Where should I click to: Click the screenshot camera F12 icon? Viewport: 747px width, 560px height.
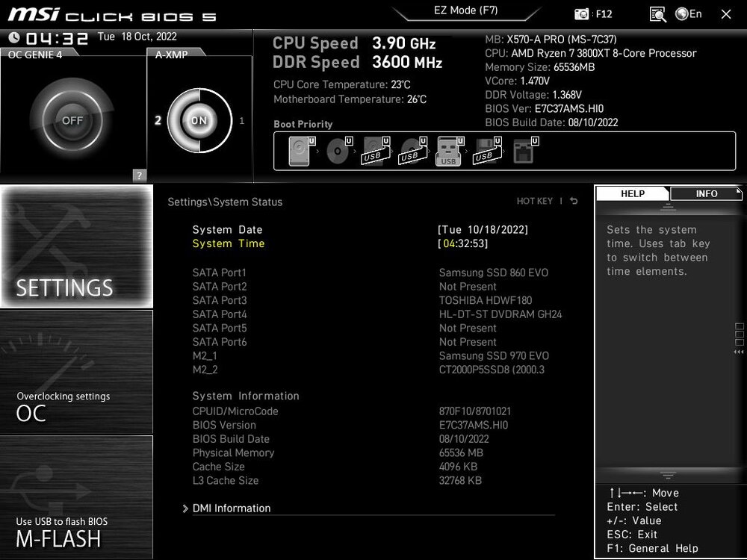pos(582,14)
